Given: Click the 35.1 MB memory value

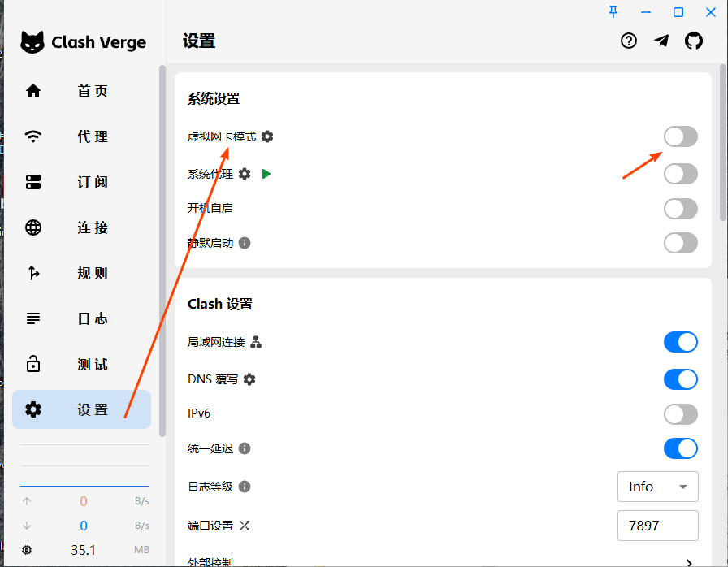Looking at the screenshot, I should [83, 550].
